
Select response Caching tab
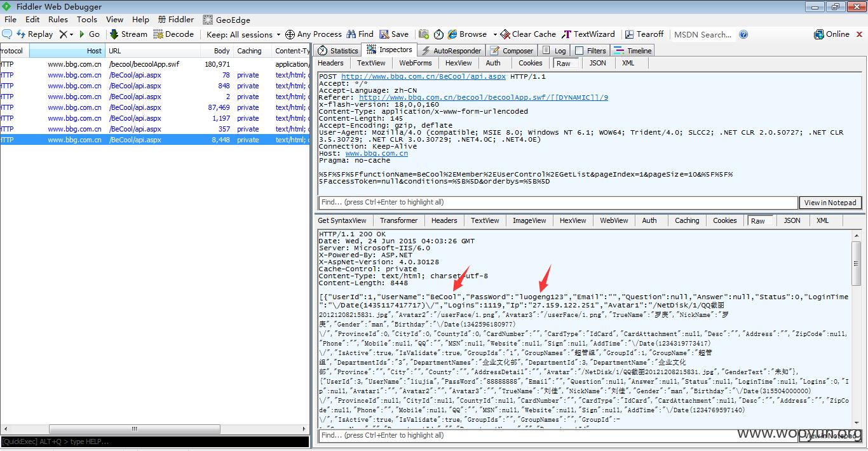tap(687, 220)
